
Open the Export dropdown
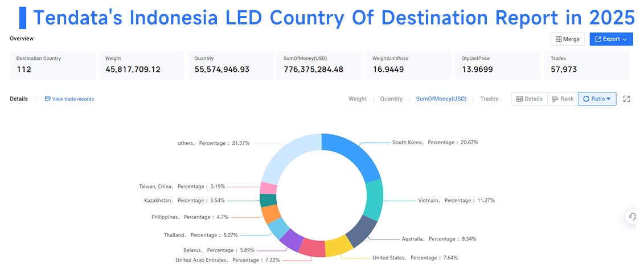coord(611,39)
